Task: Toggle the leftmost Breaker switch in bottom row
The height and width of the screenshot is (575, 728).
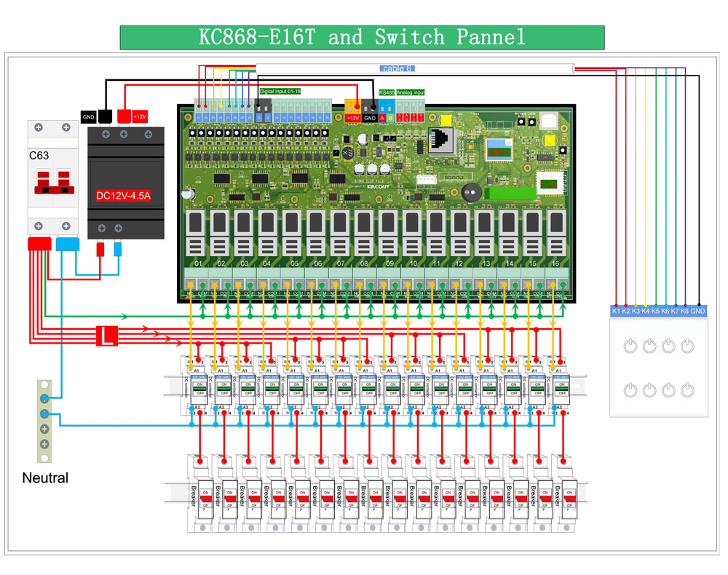Action: (205, 499)
